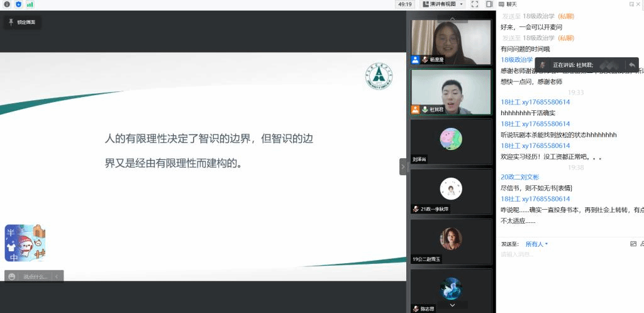Collapse the participant video strip arrow
Image resolution: width=644 pixels, height=313 pixels.
402,167
